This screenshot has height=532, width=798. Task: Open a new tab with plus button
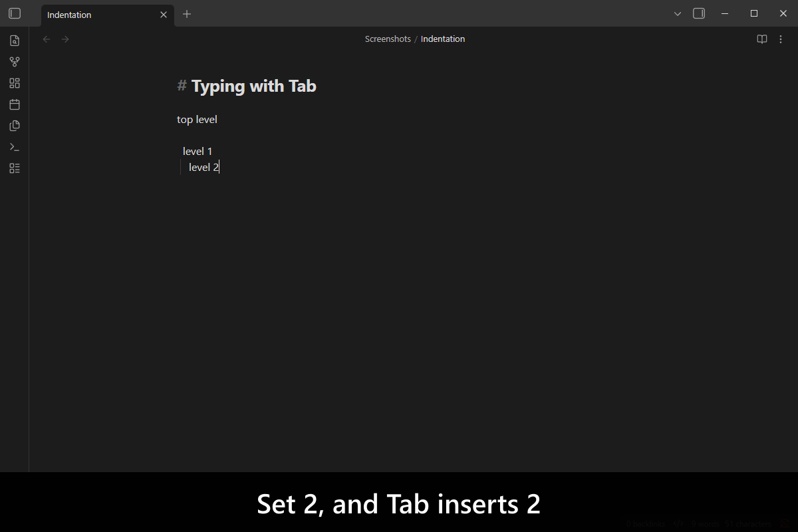click(x=187, y=14)
